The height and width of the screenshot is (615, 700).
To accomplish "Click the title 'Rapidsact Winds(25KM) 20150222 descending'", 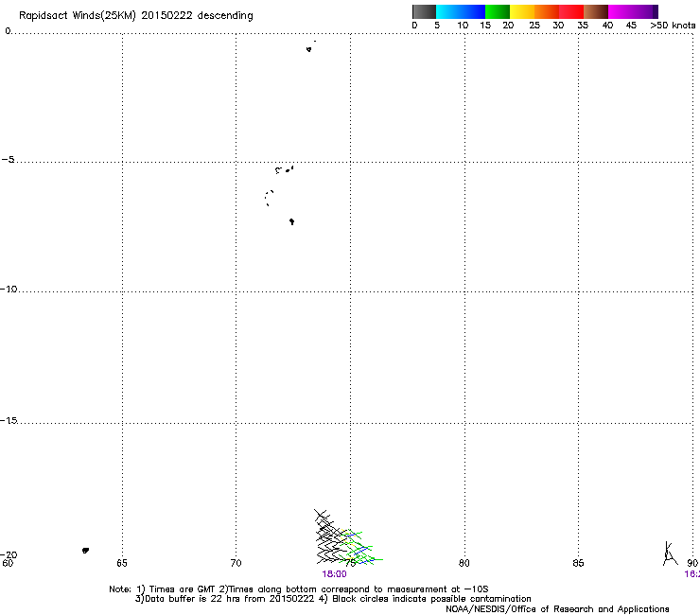I will point(135,16).
